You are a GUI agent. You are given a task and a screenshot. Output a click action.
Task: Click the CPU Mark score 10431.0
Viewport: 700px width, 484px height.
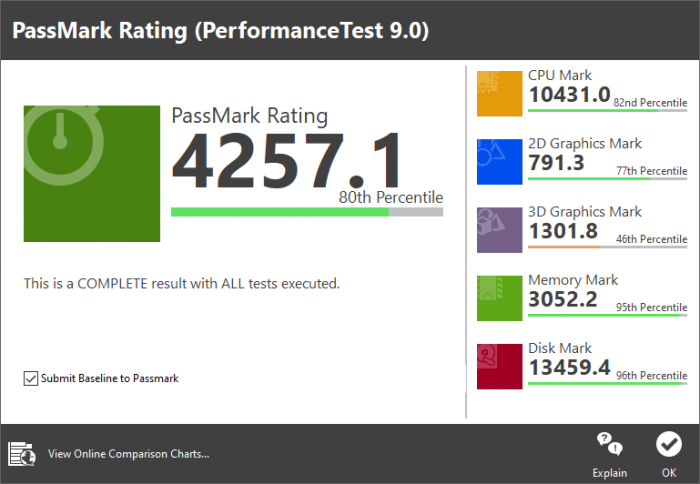[x=569, y=95]
